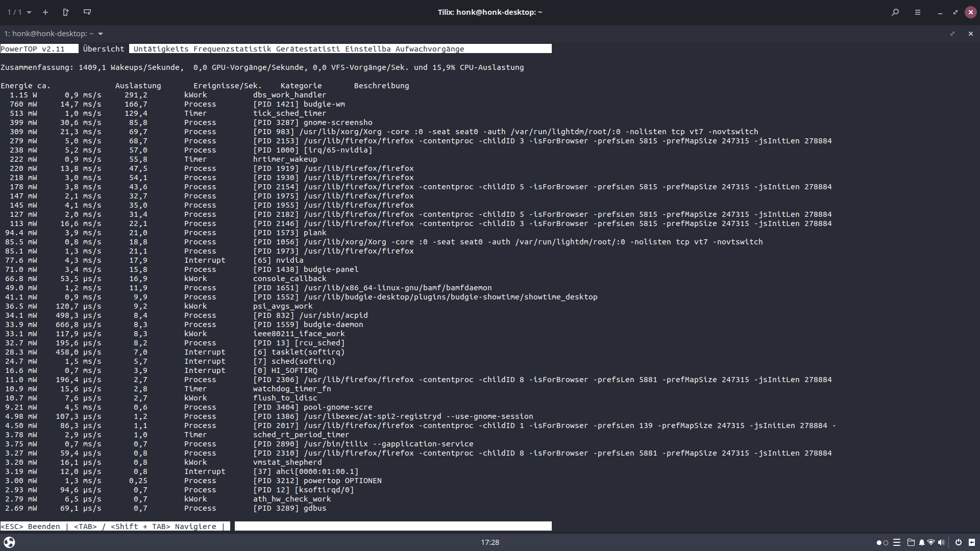Viewport: 980px width, 551px height.
Task: Open the Tilix hamburger menu
Action: click(x=918, y=12)
